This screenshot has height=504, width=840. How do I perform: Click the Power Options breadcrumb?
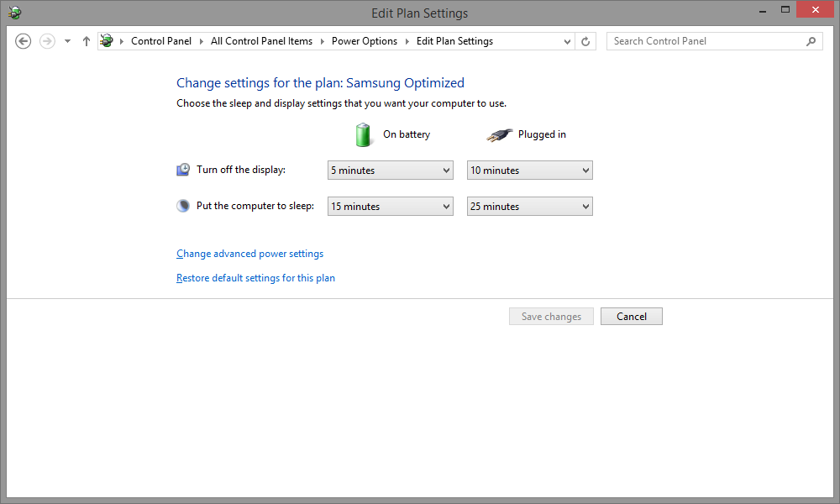click(365, 41)
